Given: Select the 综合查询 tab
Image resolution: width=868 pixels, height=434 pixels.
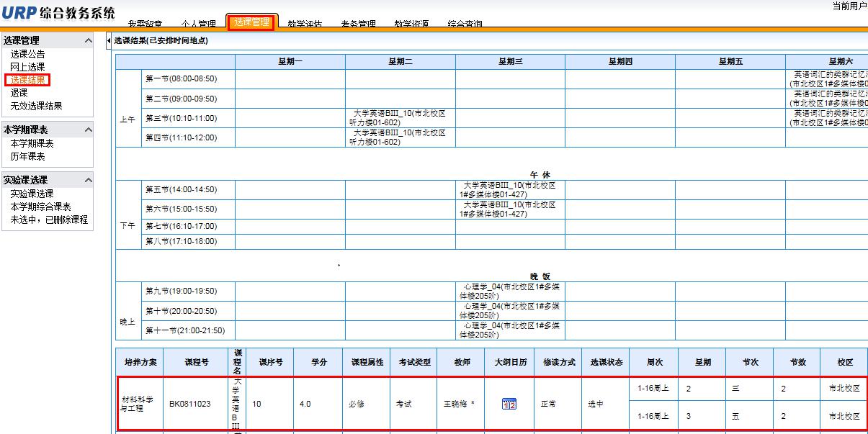Looking at the screenshot, I should [465, 24].
